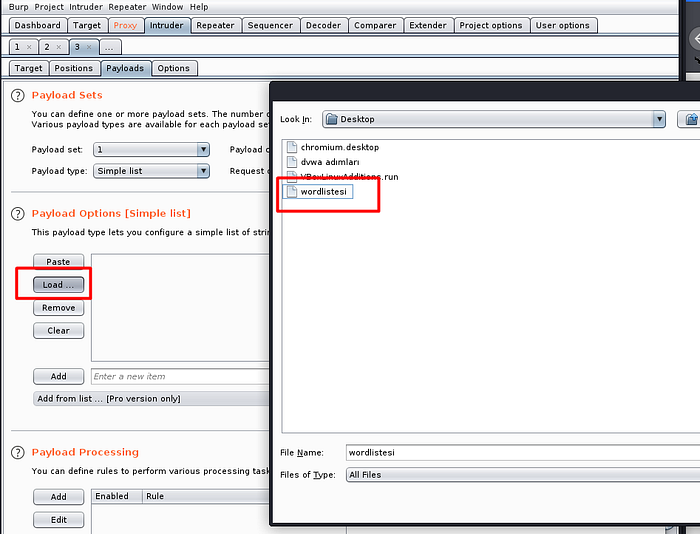700x534 pixels.
Task: Click the Paste button
Action: click(x=58, y=262)
